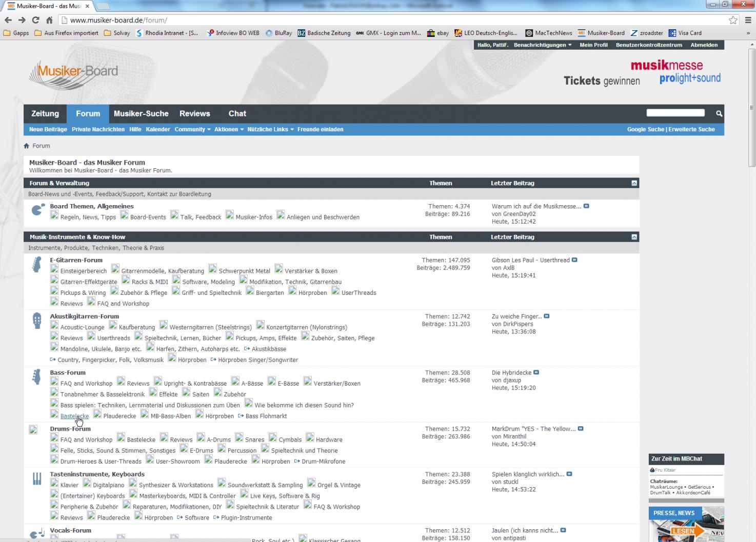Select the Forum tab

(x=88, y=114)
